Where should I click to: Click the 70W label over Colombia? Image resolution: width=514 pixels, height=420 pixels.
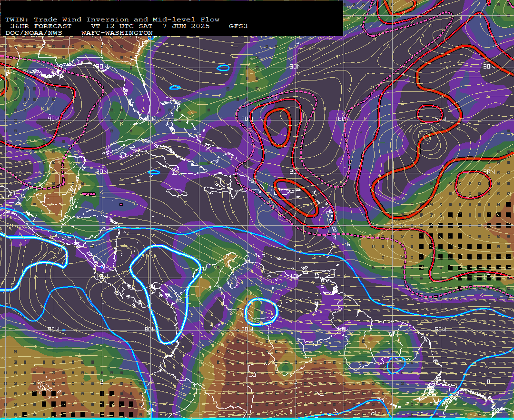click(247, 329)
